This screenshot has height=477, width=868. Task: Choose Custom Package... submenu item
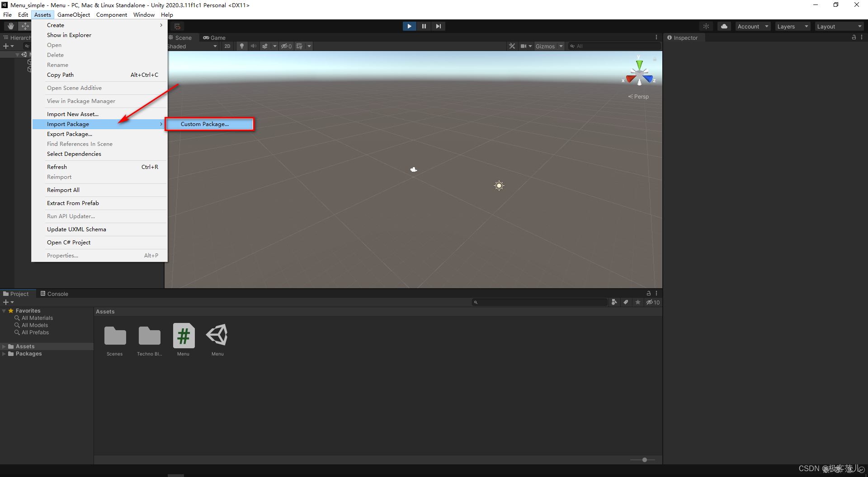(x=210, y=124)
